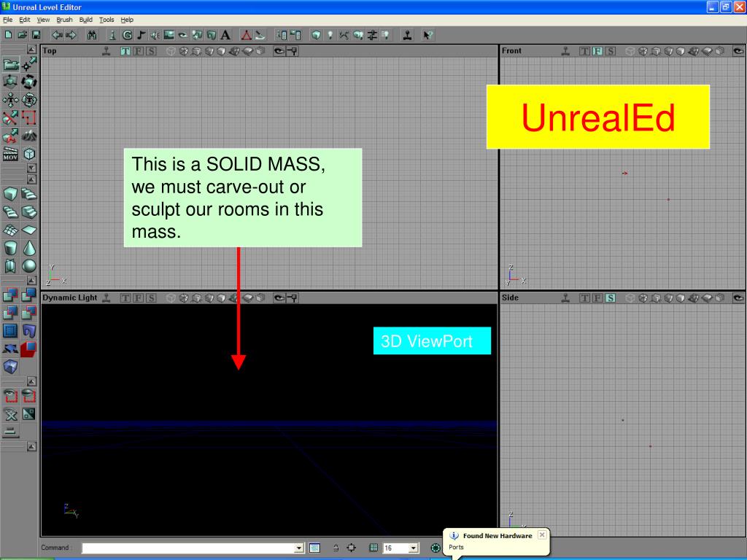Search for actors with the binoculars icon
Viewport: 747px width, 560px height.
tap(92, 35)
